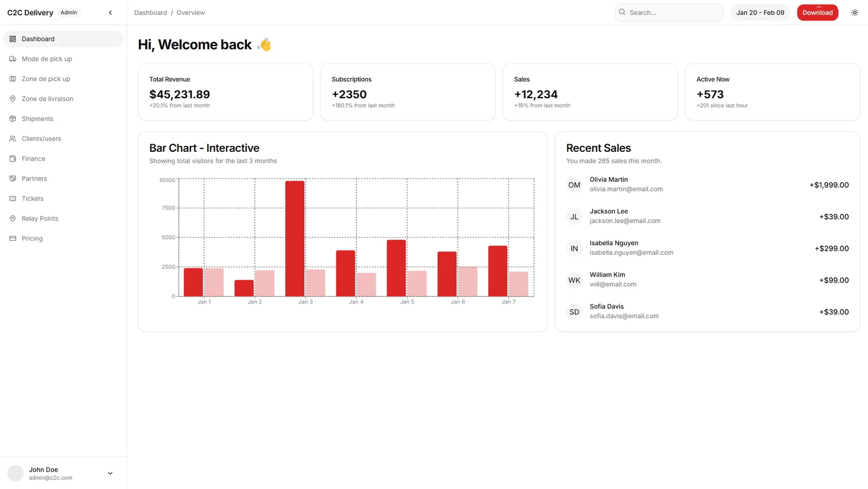Click the Pricing menu entry
This screenshot has width=868, height=489.
[63, 239]
